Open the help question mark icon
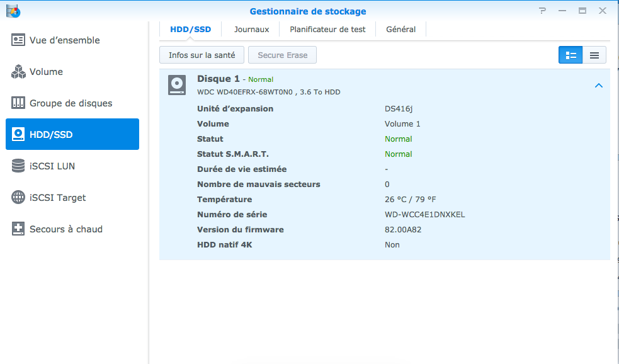The height and width of the screenshot is (364, 619). pos(542,11)
